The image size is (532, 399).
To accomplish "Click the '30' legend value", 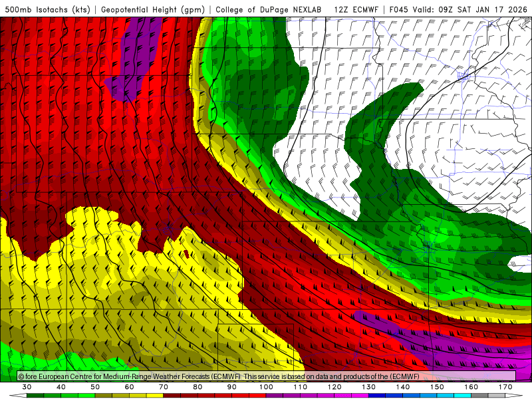I will [x=27, y=387].
